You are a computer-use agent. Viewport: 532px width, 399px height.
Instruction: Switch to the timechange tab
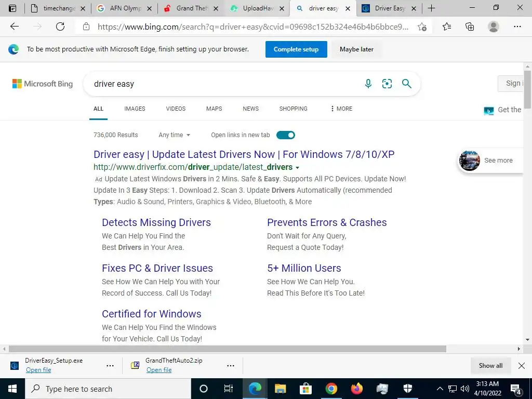(x=58, y=8)
